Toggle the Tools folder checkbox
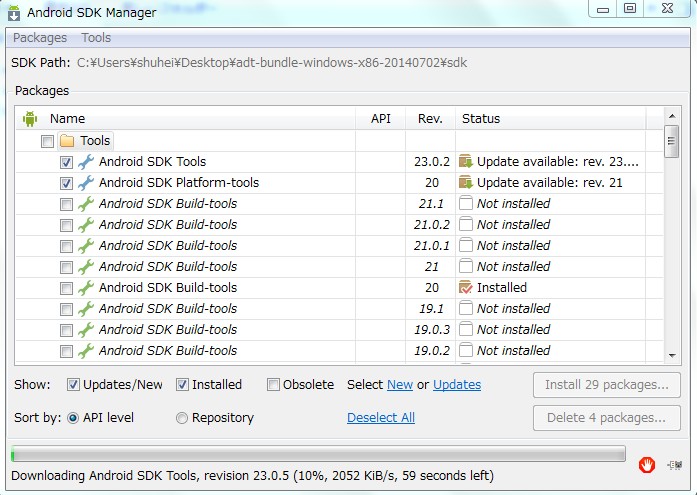This screenshot has height=495, width=697. point(47,141)
